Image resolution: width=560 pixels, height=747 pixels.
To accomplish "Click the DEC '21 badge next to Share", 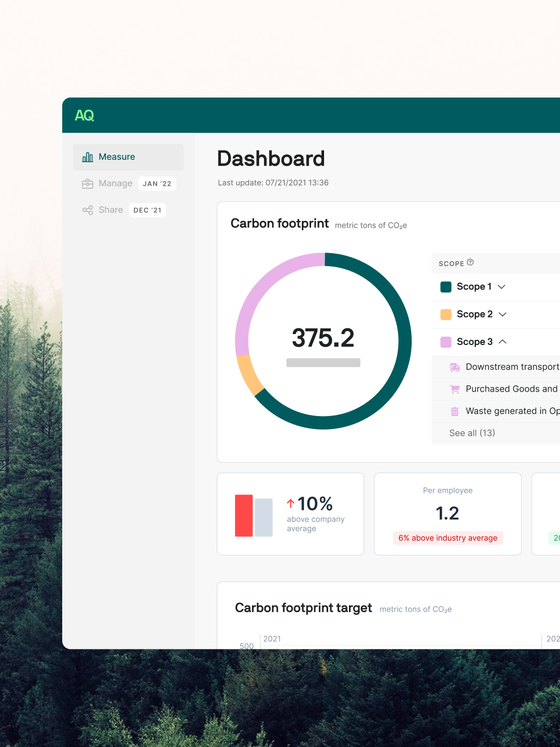I will 147,210.
